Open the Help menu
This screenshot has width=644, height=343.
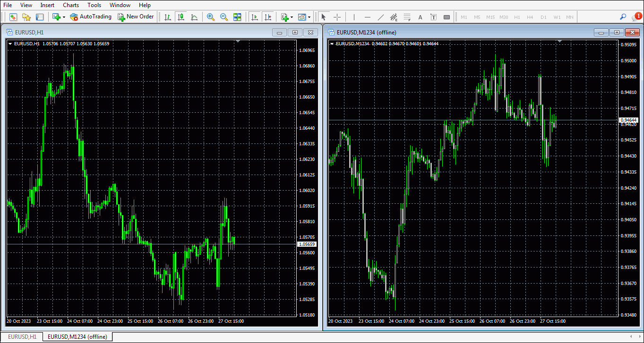(x=145, y=5)
